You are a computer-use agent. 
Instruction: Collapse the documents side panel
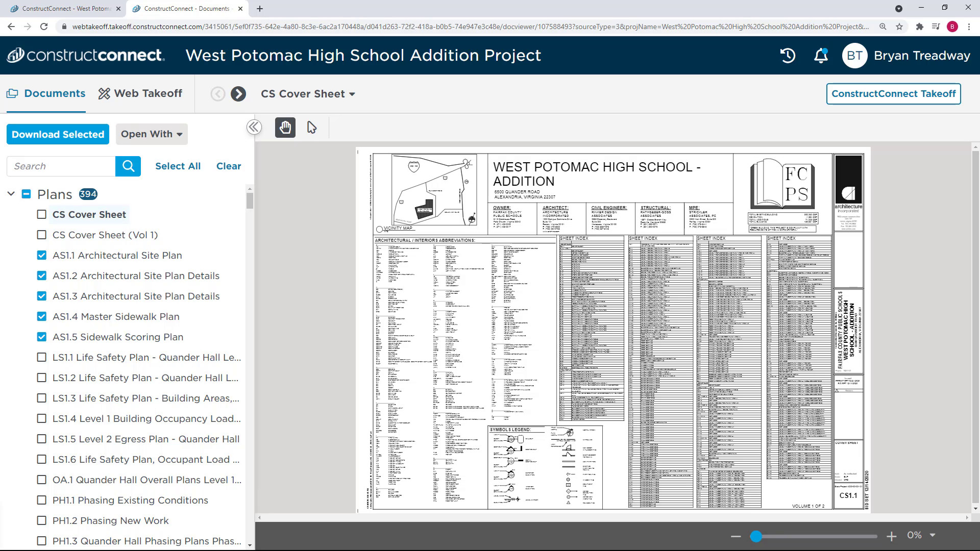click(254, 127)
